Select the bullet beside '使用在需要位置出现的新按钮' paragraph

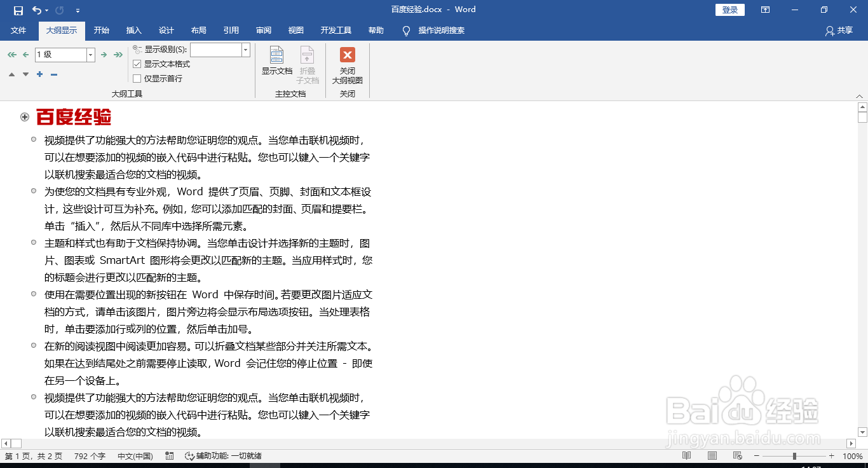point(34,294)
